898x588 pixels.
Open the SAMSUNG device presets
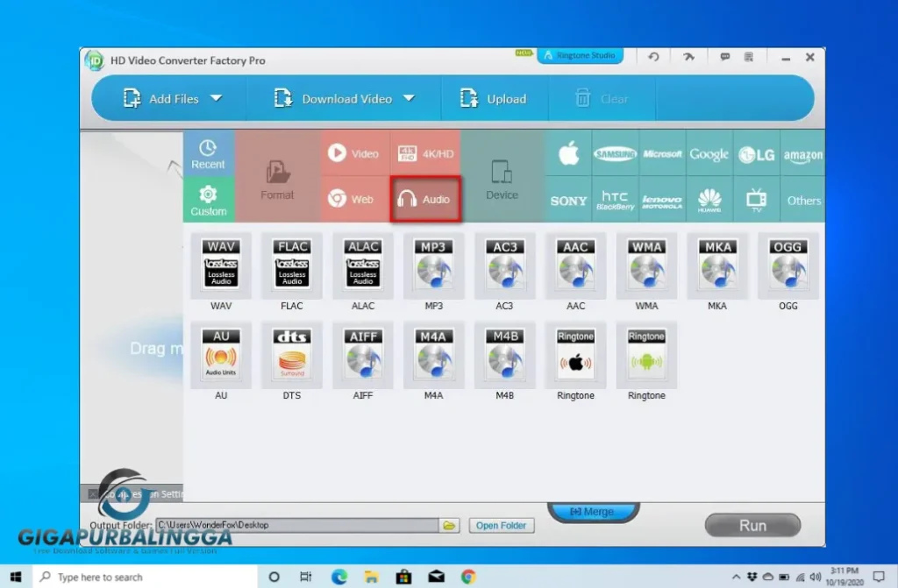tap(615, 152)
